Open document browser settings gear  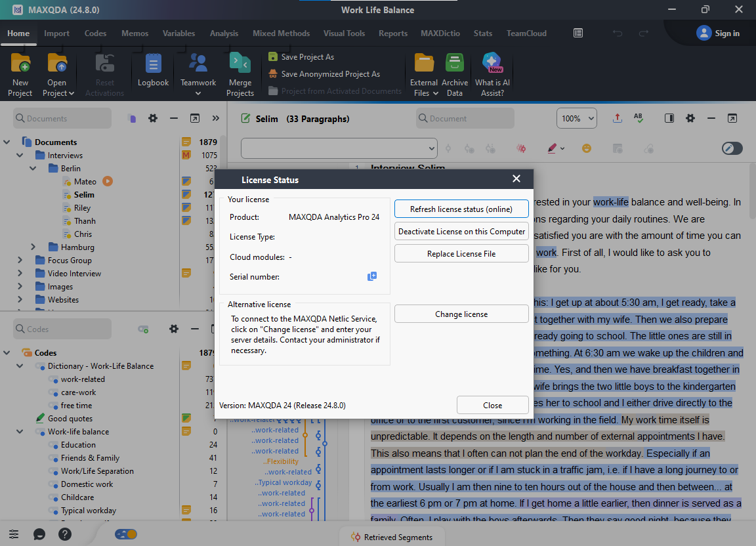(x=690, y=118)
